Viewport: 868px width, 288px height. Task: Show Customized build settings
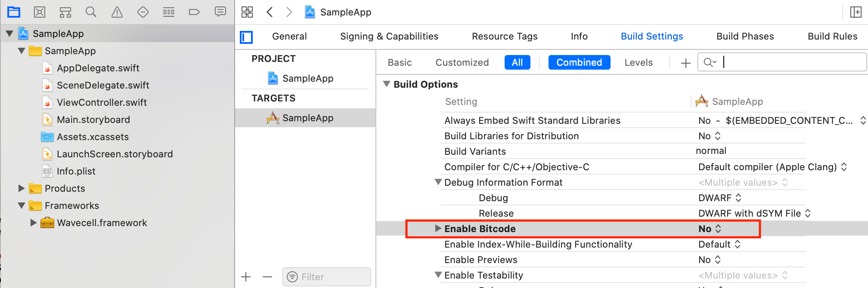pyautogui.click(x=462, y=63)
